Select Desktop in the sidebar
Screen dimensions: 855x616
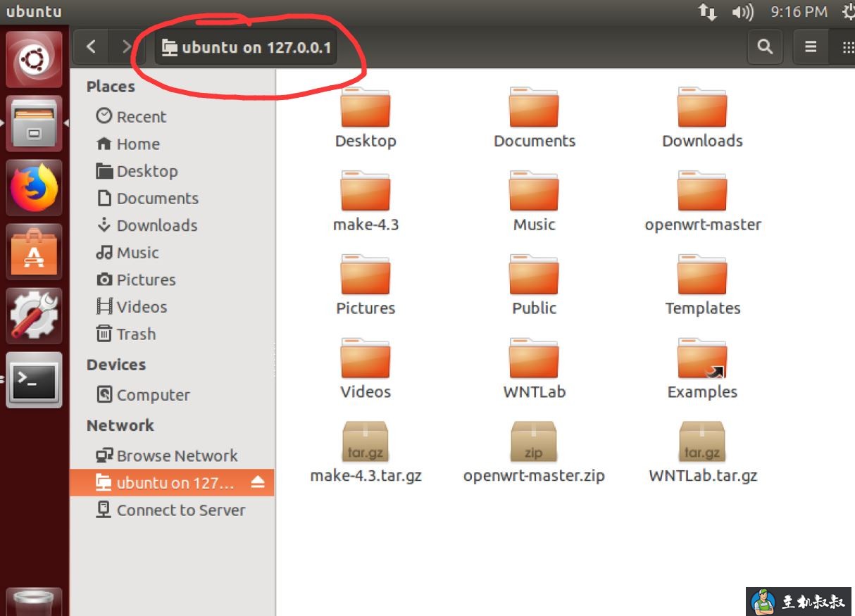click(172, 171)
